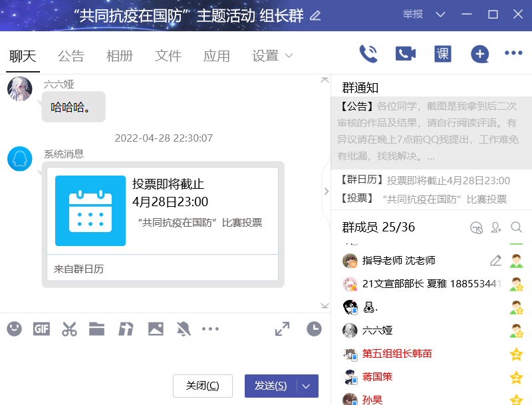Viewport: 532px width, 405px height.
Task: Click the GIF sticker icon
Action: click(x=42, y=328)
